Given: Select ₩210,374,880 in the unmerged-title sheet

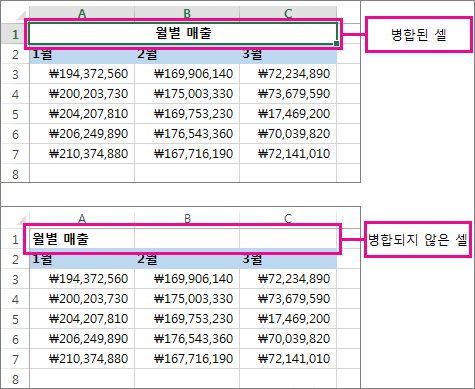Looking at the screenshot, I should click(x=82, y=359).
